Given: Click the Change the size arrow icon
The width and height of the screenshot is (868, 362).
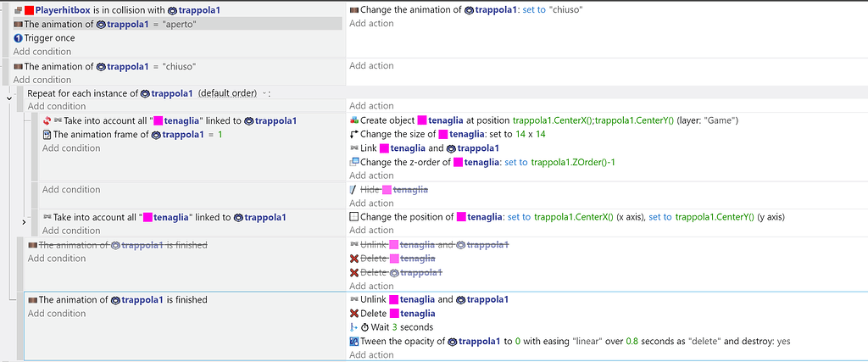Looking at the screenshot, I should click(x=354, y=135).
